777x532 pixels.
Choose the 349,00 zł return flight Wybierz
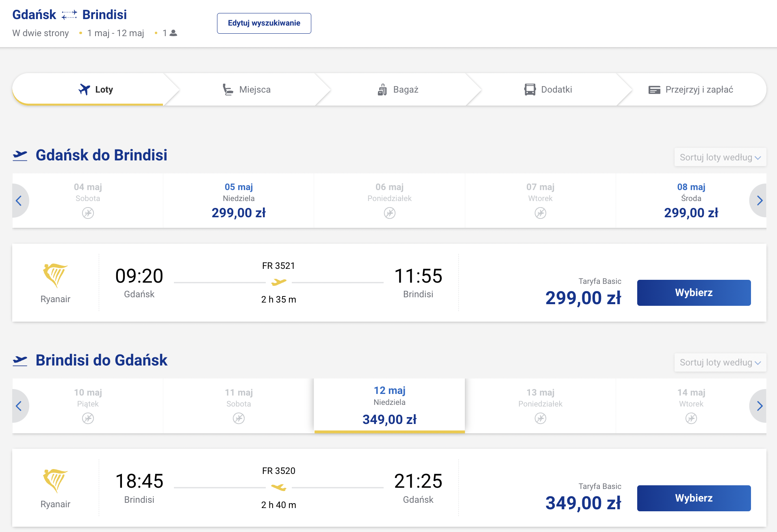pos(694,498)
